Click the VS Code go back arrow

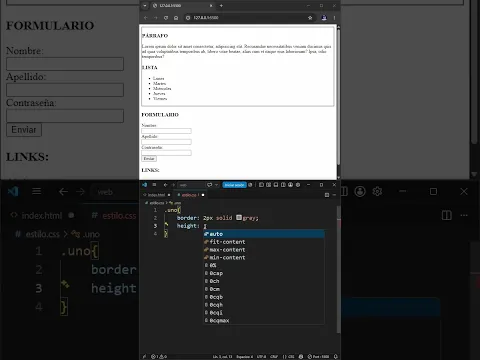click(165, 185)
